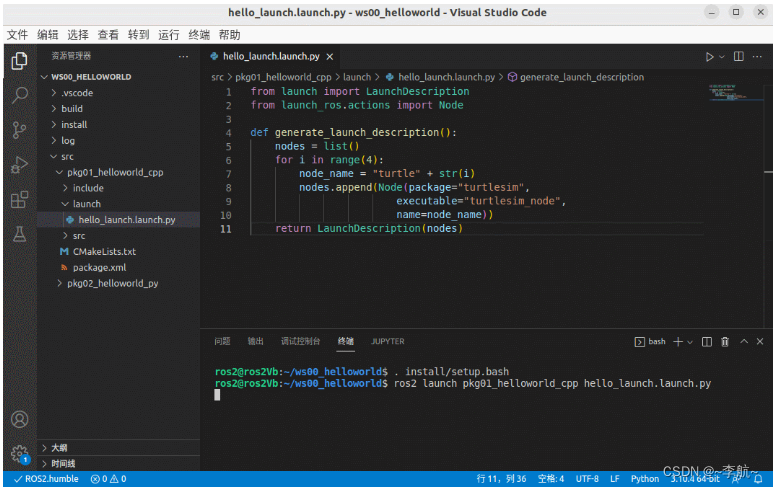Open Explorer panel more actions ellipsis
774x488 pixels.
(x=184, y=56)
